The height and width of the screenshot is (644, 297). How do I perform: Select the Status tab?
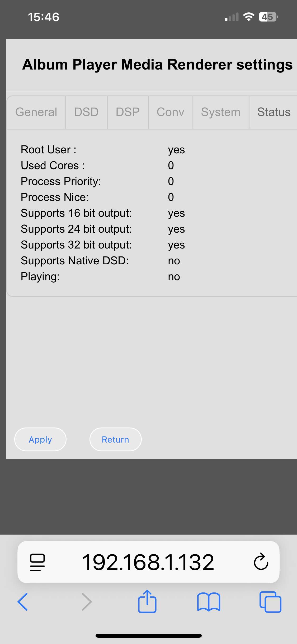pos(274,112)
